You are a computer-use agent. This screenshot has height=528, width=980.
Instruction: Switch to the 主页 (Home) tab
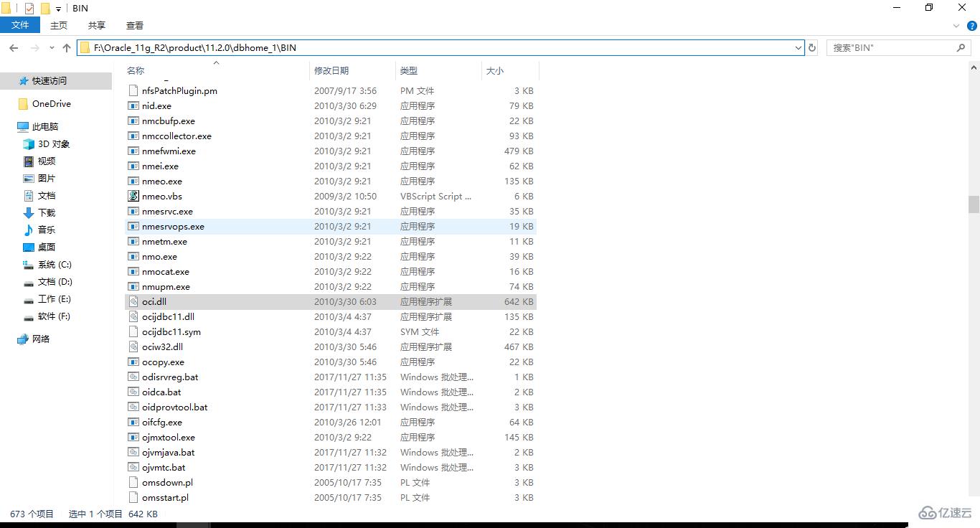coord(59,25)
